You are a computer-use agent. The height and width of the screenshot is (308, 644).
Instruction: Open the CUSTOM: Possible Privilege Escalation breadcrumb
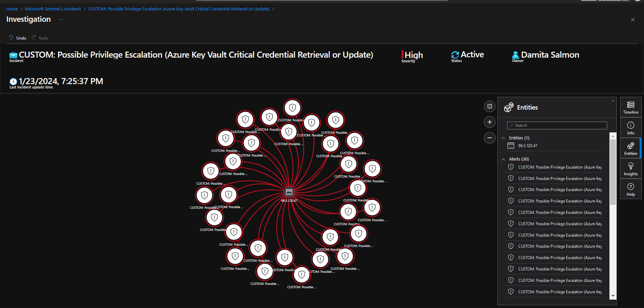point(179,9)
